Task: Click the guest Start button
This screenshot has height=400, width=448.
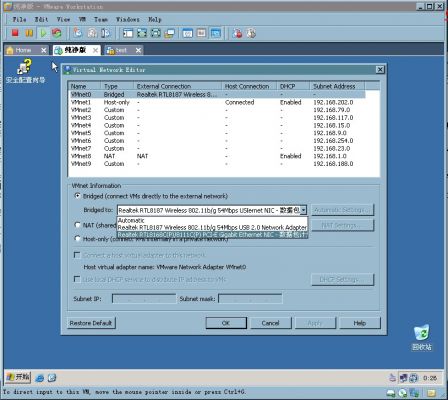Action: pyautogui.click(x=18, y=377)
